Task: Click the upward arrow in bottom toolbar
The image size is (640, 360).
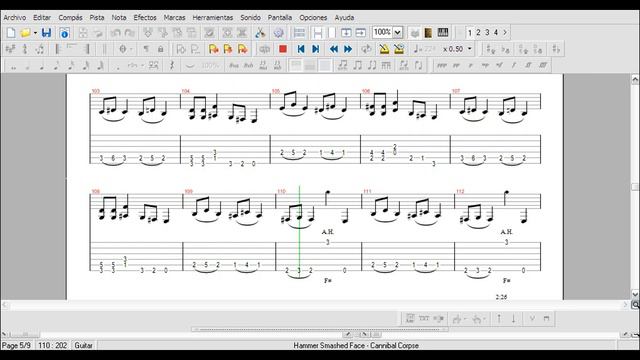Action: tap(499, 318)
